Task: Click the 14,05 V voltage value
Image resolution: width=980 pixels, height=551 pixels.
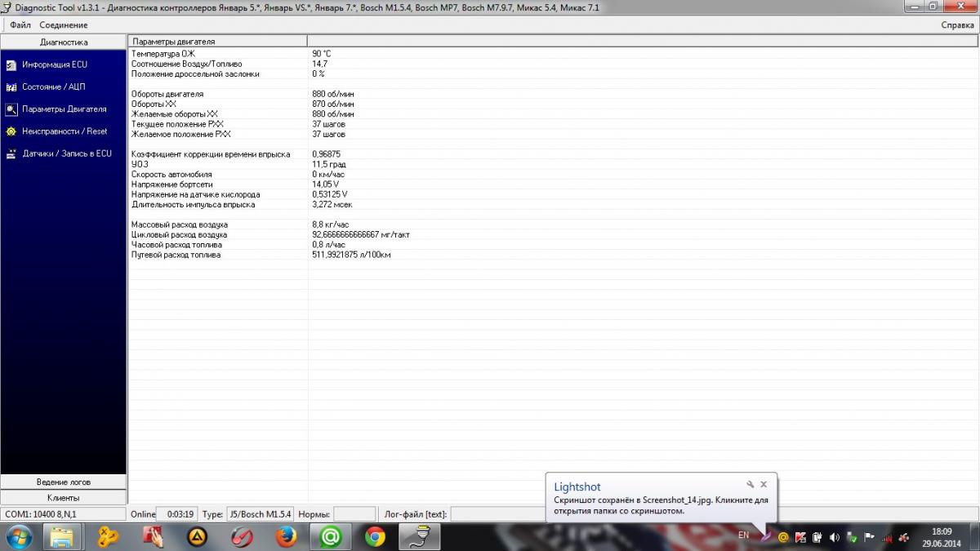Action: pyautogui.click(x=326, y=184)
